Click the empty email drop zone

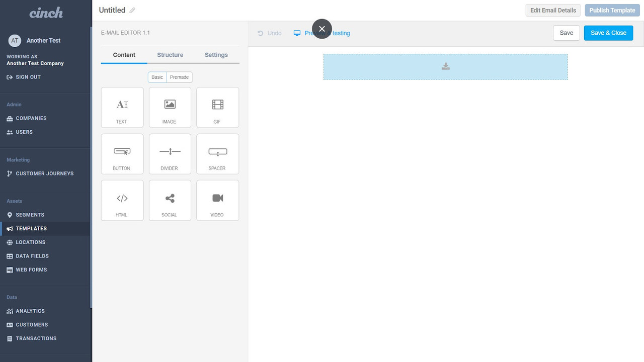pos(445,66)
